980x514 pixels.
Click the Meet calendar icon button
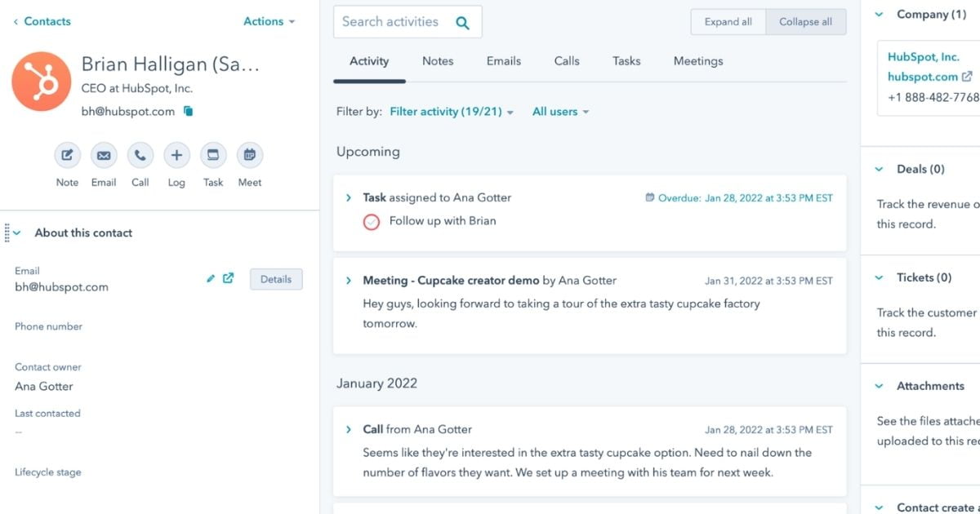(250, 155)
